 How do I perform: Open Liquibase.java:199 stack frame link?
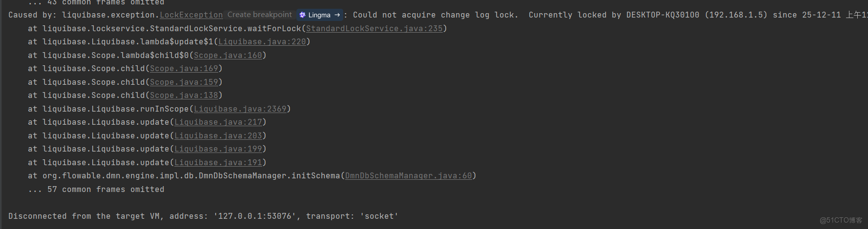click(218, 149)
